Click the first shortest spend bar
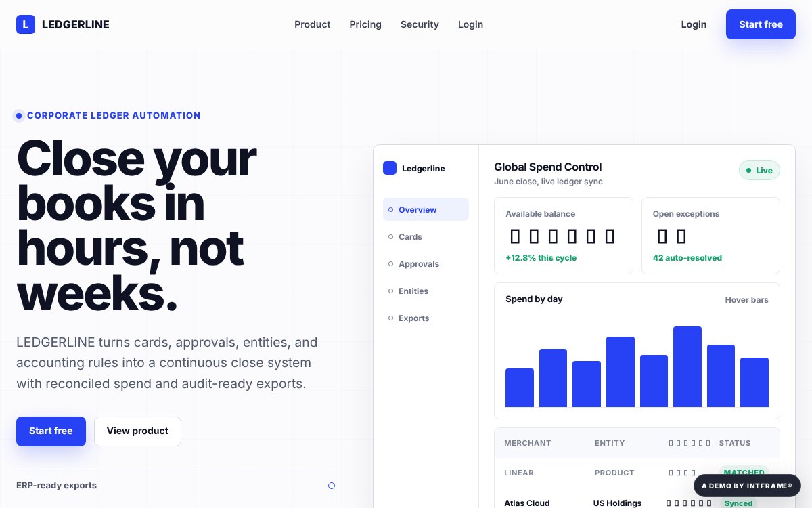Screen dimensions: 812x508 (520, 387)
